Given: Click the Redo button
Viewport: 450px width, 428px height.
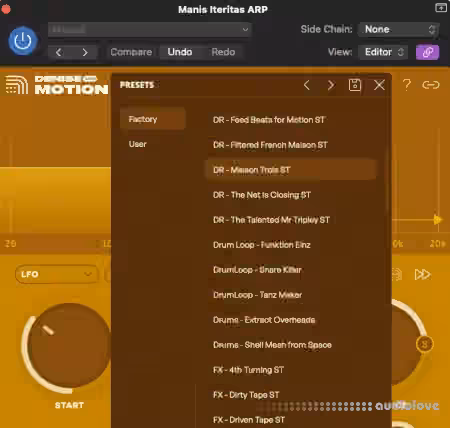Looking at the screenshot, I should [223, 52].
